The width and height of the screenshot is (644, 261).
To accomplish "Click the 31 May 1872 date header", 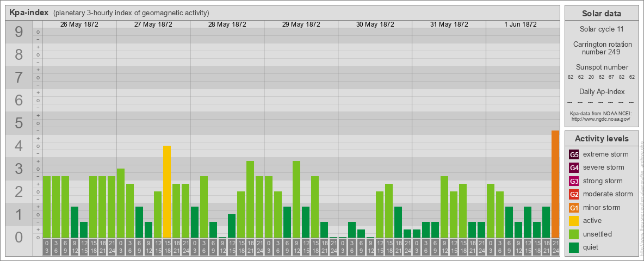I will (449, 24).
